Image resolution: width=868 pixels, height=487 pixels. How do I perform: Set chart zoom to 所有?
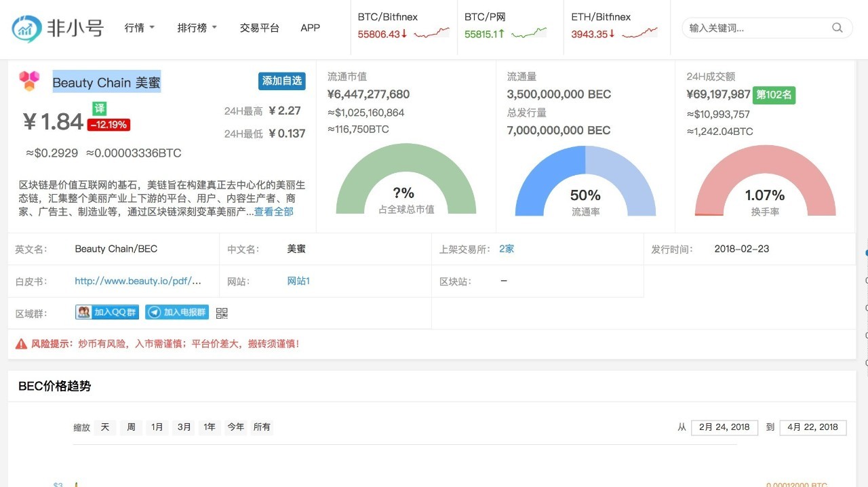[x=262, y=427]
